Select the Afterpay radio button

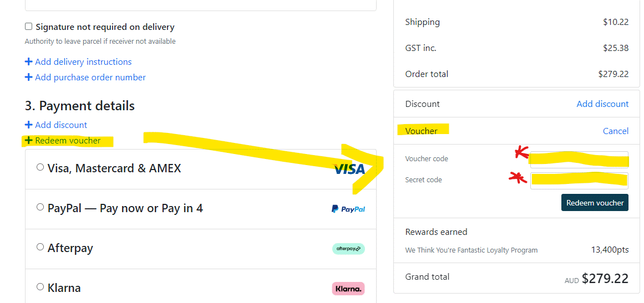40,247
